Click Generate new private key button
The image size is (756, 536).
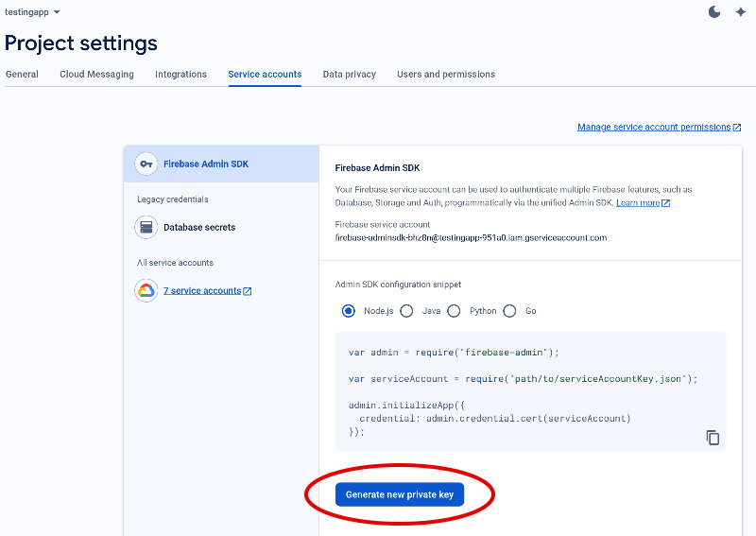point(400,494)
